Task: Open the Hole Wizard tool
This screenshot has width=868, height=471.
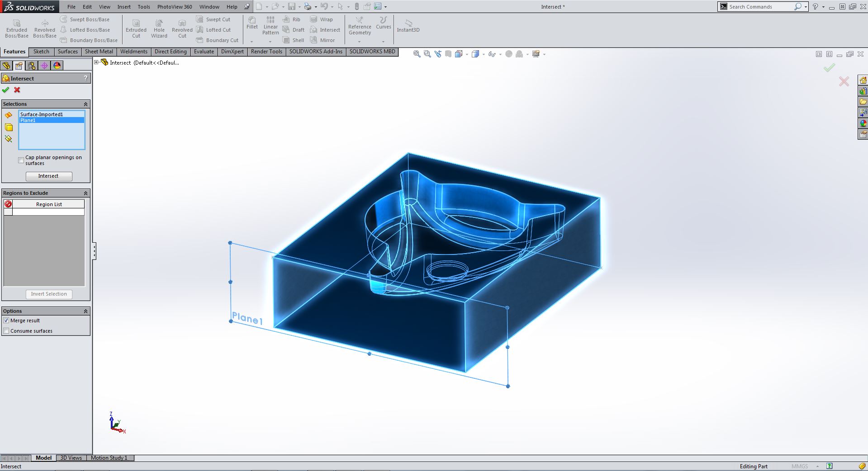Action: click(159, 29)
